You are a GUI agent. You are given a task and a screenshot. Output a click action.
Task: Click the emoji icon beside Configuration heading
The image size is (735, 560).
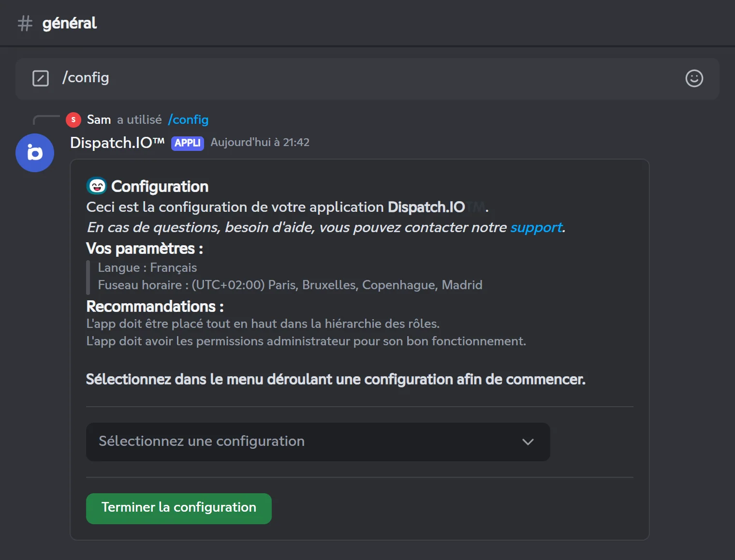coord(97,186)
